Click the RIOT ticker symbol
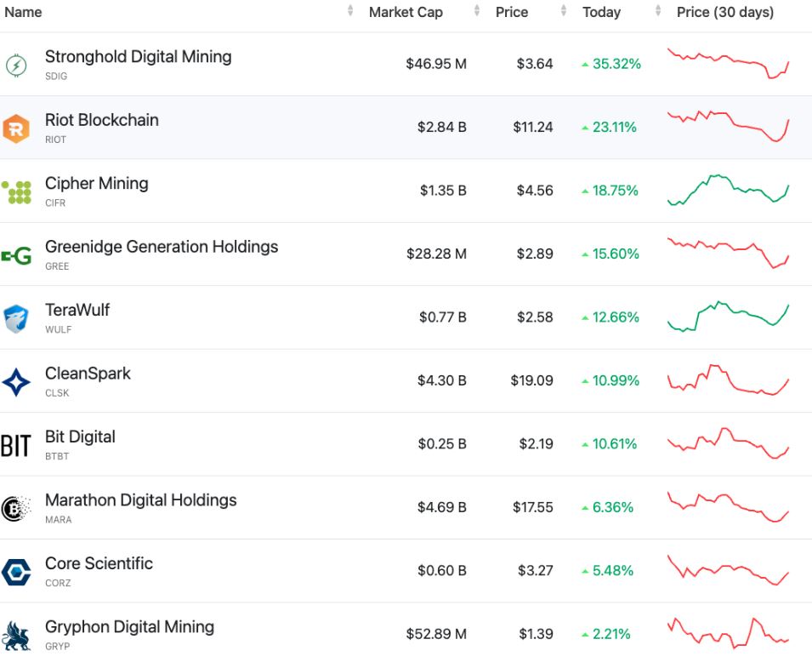The image size is (812, 662). (x=55, y=140)
